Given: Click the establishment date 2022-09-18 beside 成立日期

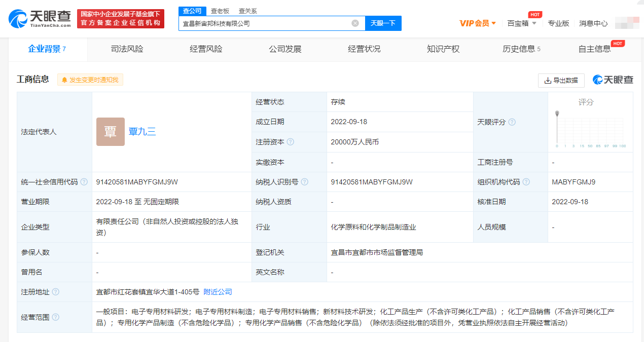Looking at the screenshot, I should [x=349, y=122].
